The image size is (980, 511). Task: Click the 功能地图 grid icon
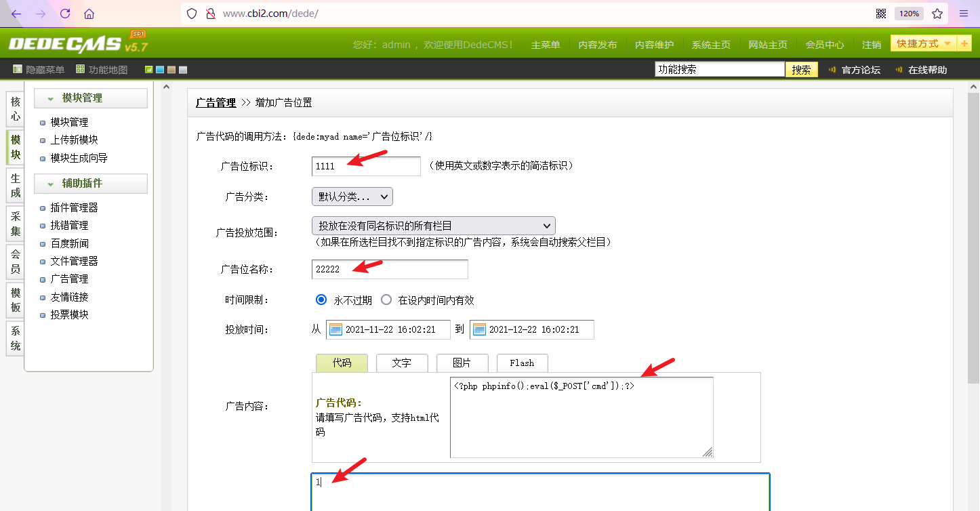pyautogui.click(x=81, y=69)
